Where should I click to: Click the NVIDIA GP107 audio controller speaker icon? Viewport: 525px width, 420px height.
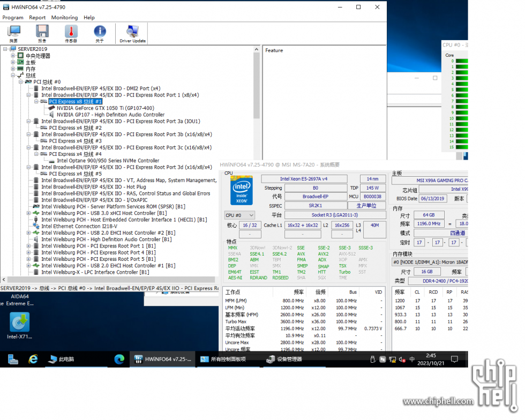[x=51, y=115]
